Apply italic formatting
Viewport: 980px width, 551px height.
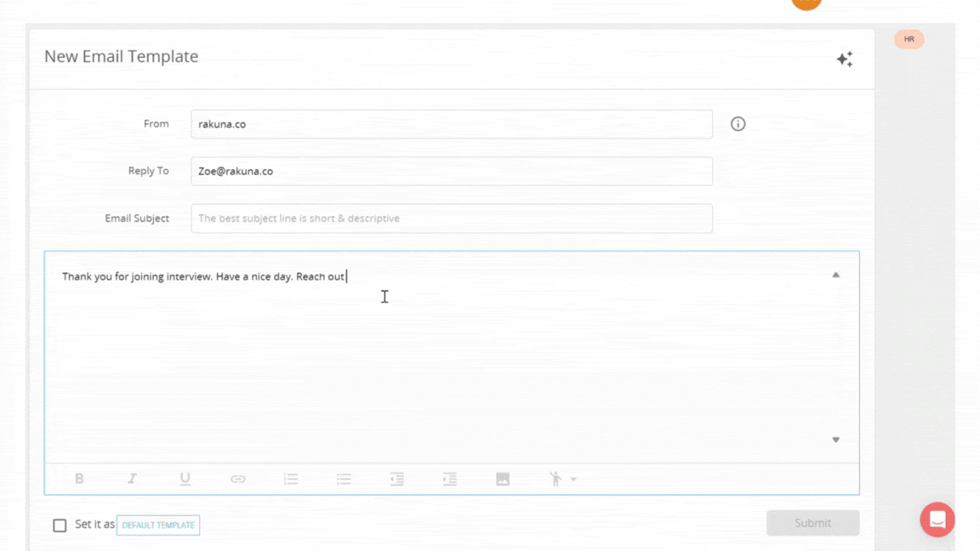[132, 478]
